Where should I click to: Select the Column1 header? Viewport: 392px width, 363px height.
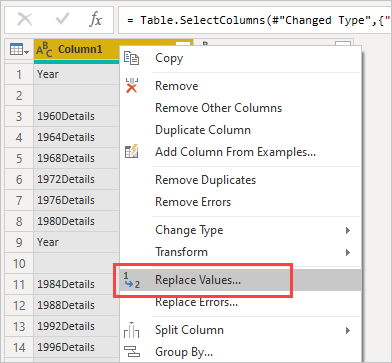click(80, 50)
